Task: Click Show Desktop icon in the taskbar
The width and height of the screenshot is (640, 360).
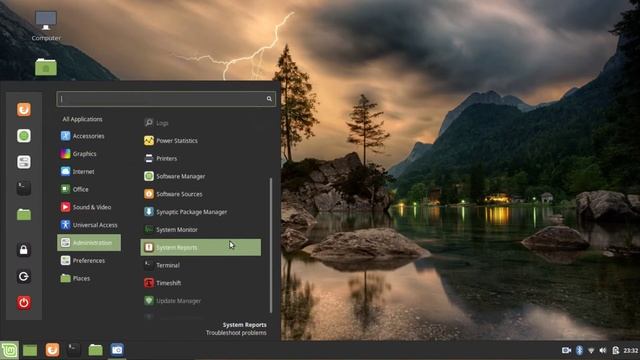Action: 30,350
